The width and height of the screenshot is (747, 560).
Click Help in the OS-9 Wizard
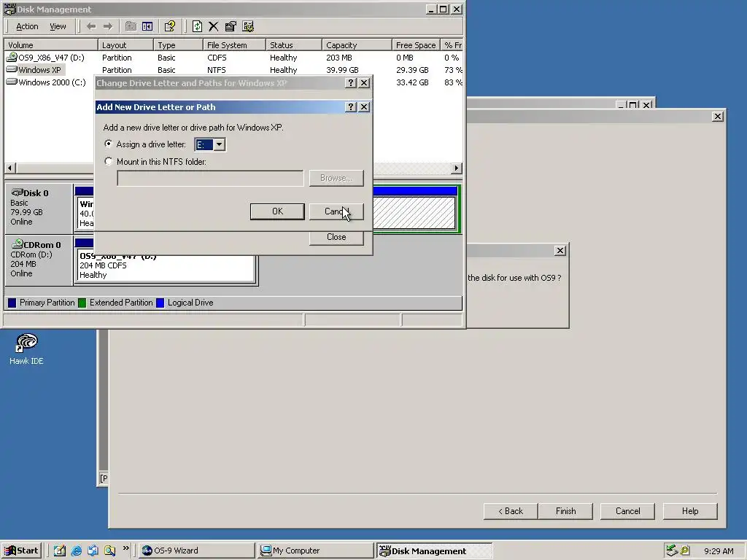click(x=690, y=511)
